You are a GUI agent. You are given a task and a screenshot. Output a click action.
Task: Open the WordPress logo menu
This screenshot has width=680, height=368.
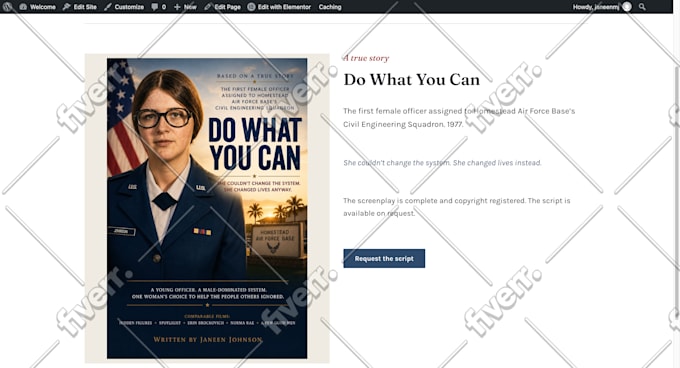(7, 7)
